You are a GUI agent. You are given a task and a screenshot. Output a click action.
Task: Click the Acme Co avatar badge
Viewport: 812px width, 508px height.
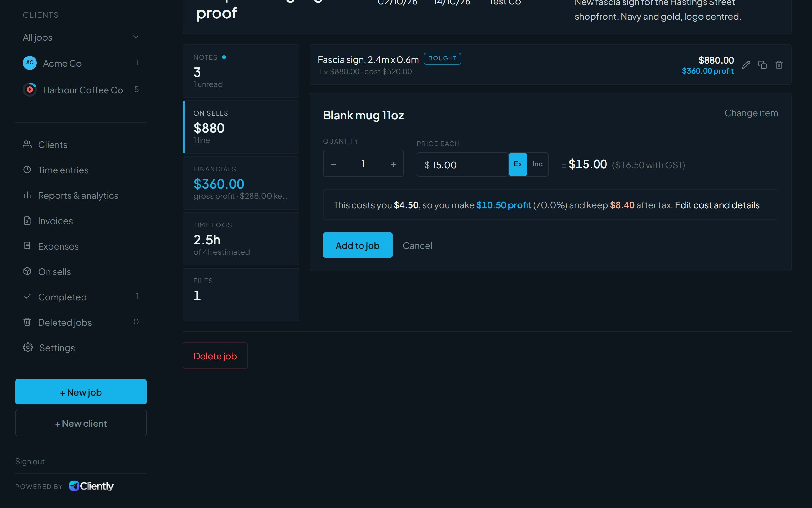tap(30, 63)
